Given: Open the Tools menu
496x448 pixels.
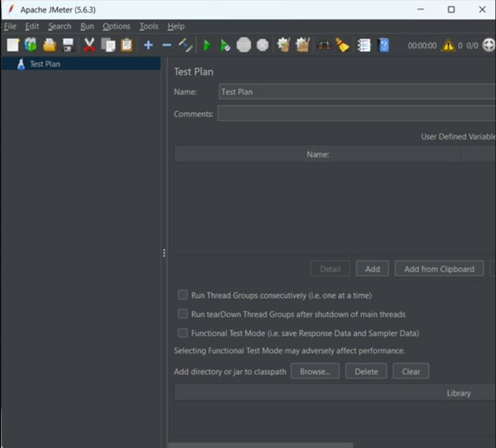Looking at the screenshot, I should [149, 26].
